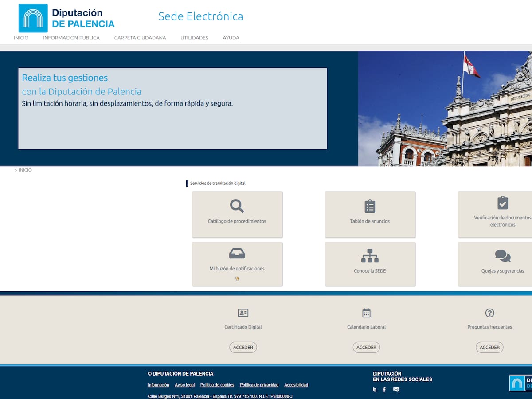Screen dimensions: 532x399
Task: Open the Facebook page icon in footer
Action: pos(384,390)
